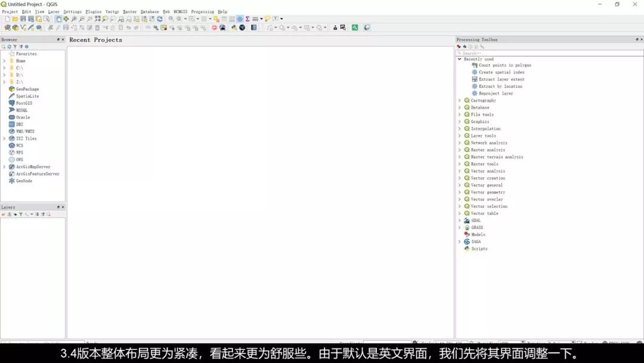Expand the Home folder in Browser
Viewport: 644px width, 363px height.
click(4, 61)
